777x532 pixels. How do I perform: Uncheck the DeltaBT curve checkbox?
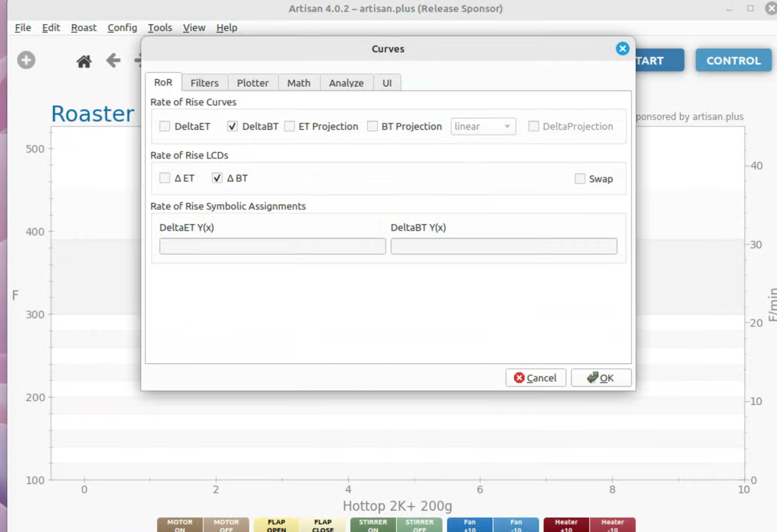[233, 126]
